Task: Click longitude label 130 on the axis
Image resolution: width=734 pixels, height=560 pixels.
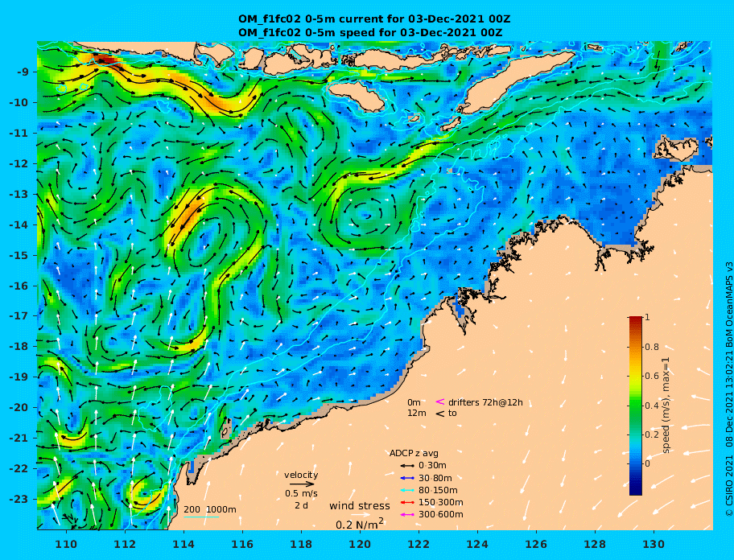Action: coord(654,544)
